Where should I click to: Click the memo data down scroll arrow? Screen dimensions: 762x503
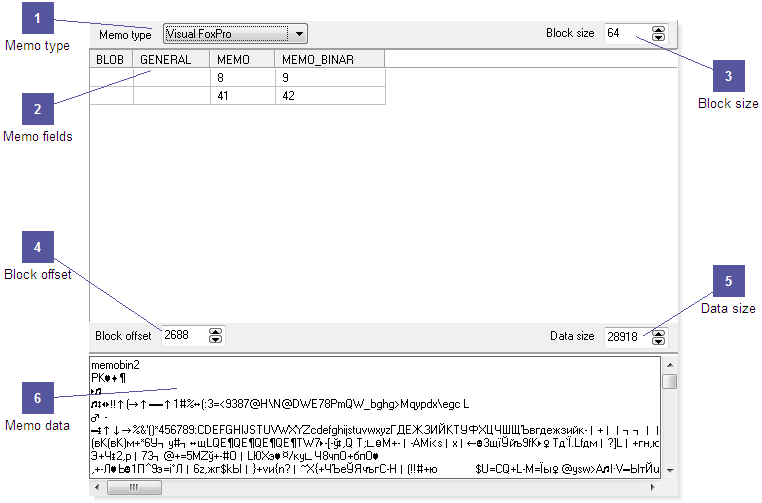point(670,470)
